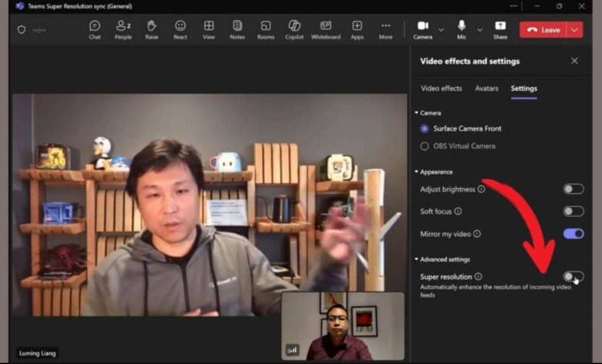
Task: Open breakout Rooms
Action: (x=265, y=30)
